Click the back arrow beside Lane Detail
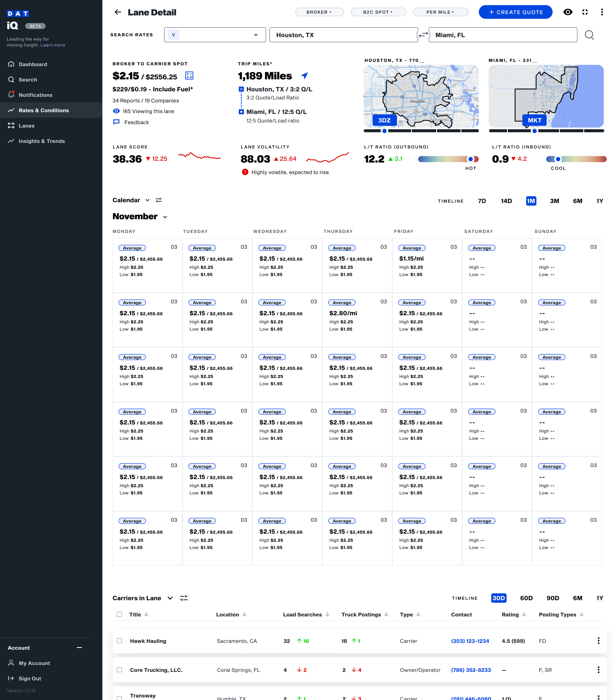 coord(118,12)
